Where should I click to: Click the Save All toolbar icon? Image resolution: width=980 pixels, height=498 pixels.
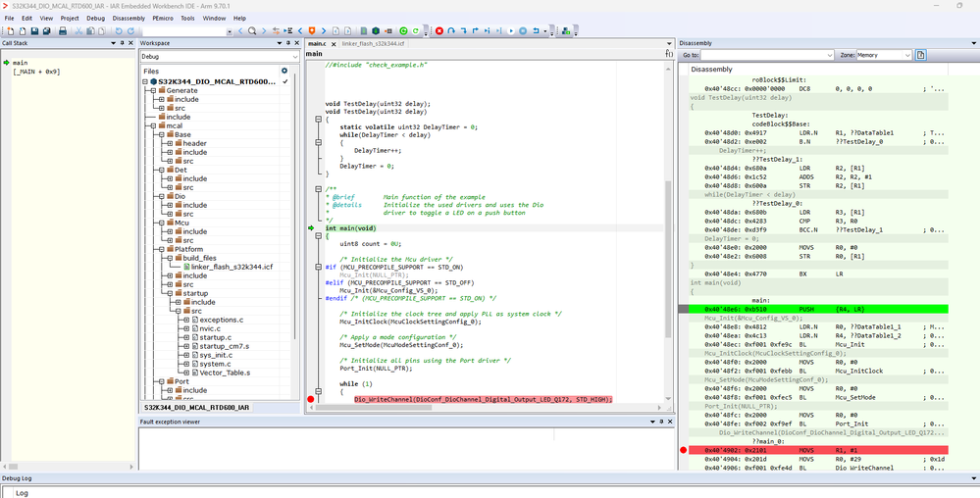[48, 31]
